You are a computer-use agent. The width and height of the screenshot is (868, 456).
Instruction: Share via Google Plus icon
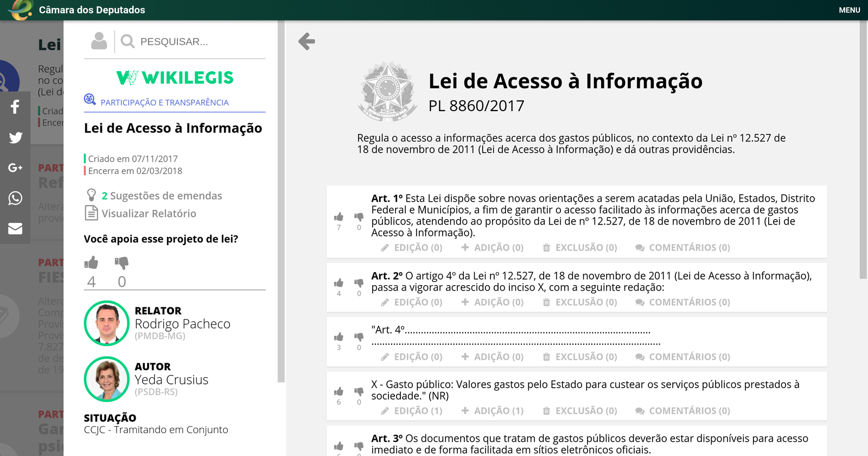click(15, 168)
